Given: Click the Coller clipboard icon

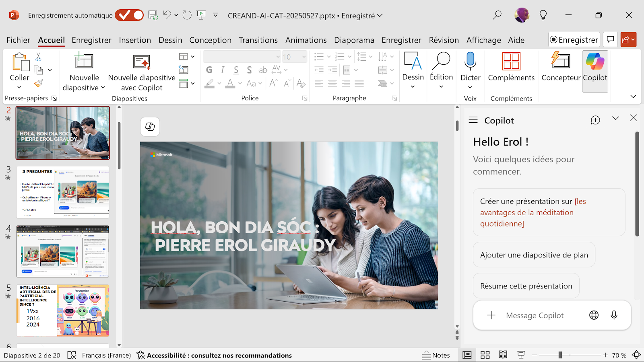Looking at the screenshot, I should pyautogui.click(x=21, y=62).
